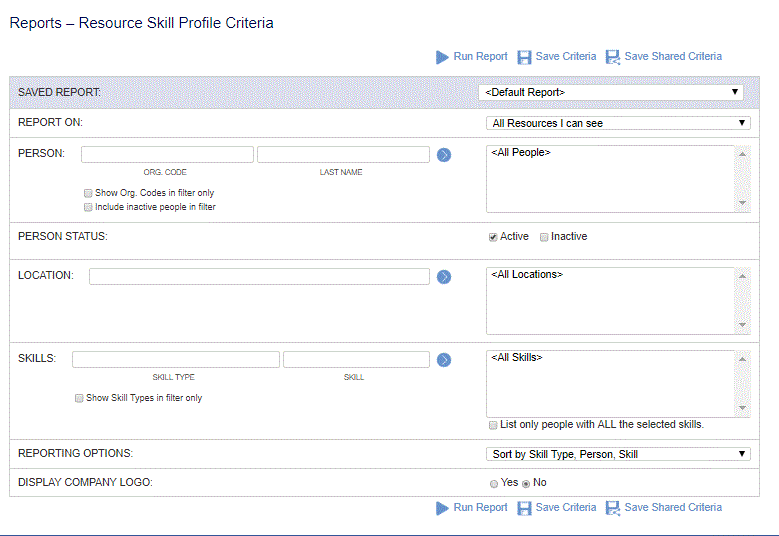The image size is (779, 536).
Task: Enable Show Org. Codes in filter only
Action: tap(88, 193)
